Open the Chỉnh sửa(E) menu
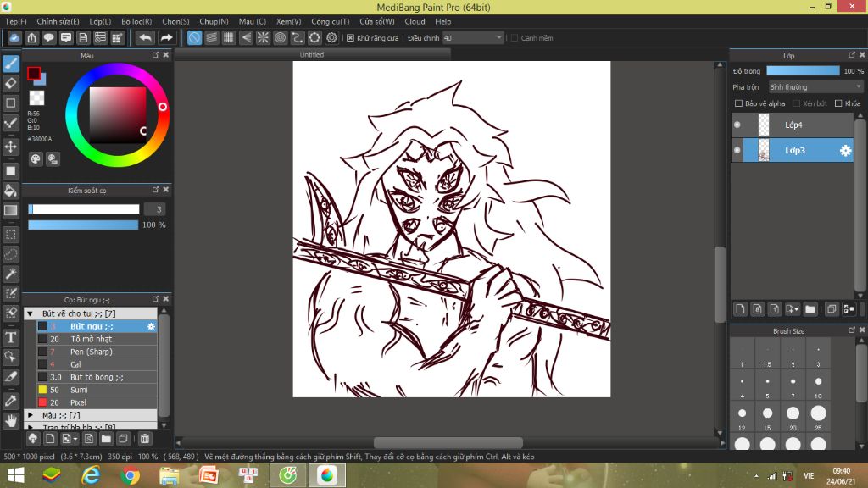868x488 pixels. coord(58,21)
